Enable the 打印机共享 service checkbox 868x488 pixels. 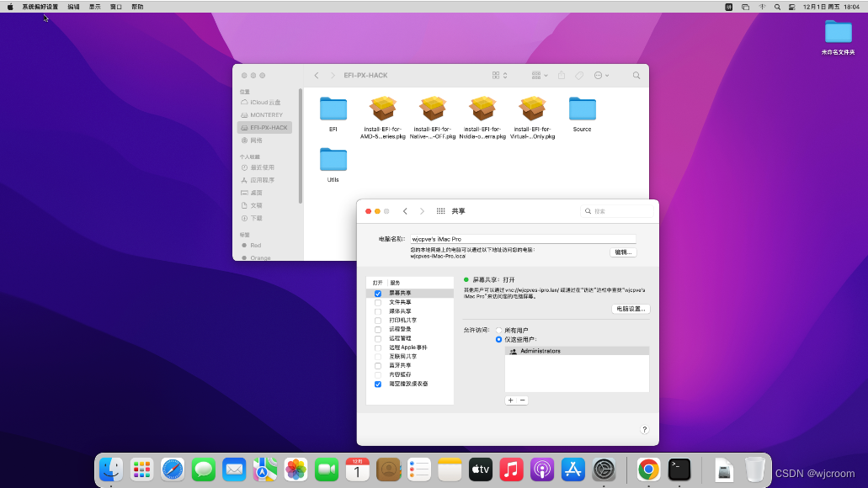coord(377,321)
